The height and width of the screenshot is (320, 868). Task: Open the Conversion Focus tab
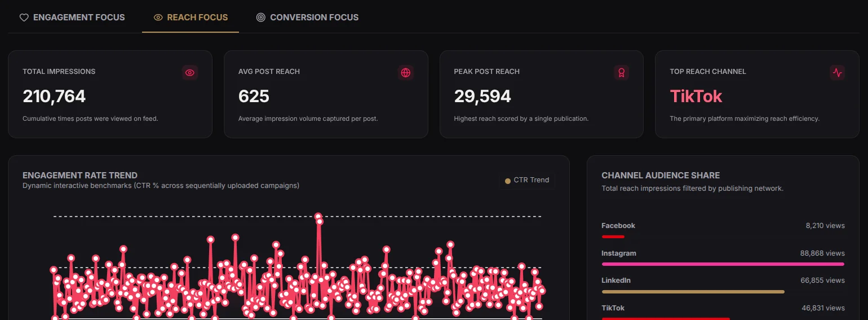click(307, 17)
